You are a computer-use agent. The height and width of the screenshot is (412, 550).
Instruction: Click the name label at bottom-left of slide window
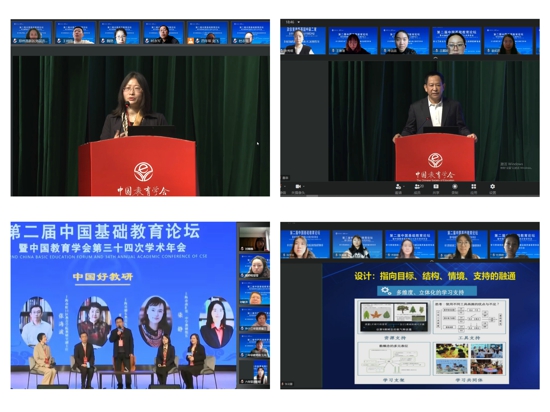[x=288, y=384]
